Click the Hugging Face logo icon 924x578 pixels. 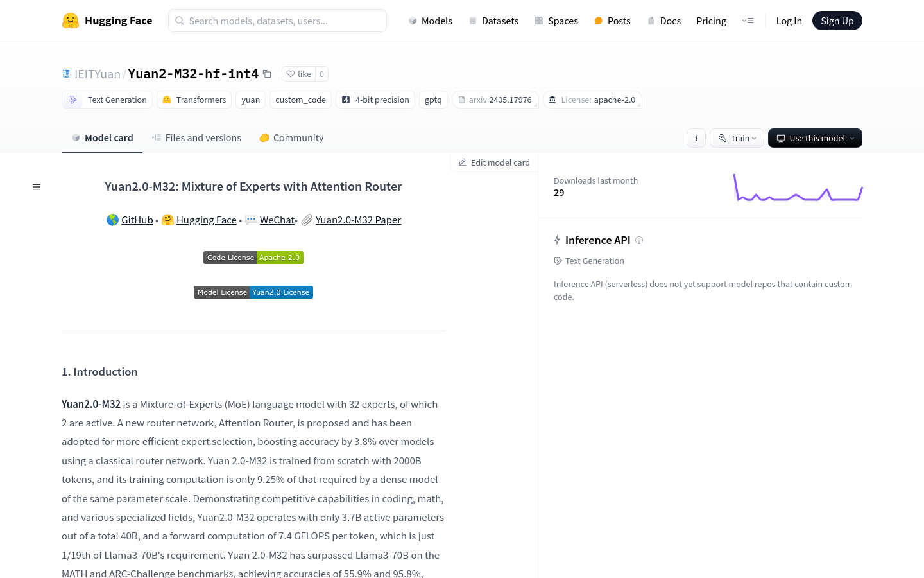[x=71, y=21]
